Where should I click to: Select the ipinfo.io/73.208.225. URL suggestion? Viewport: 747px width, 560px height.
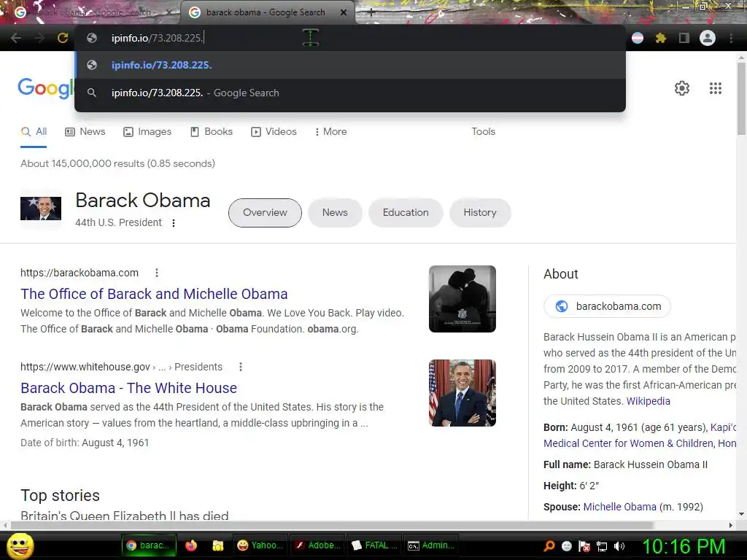(x=350, y=65)
